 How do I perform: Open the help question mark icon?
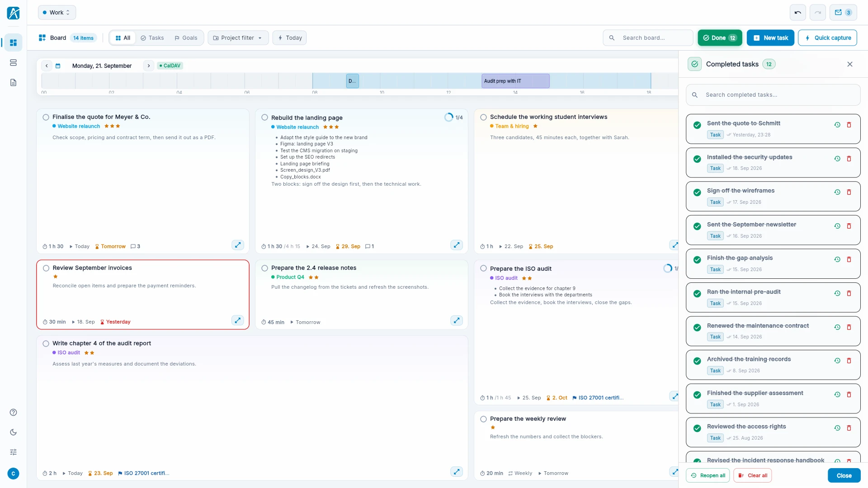(x=14, y=412)
